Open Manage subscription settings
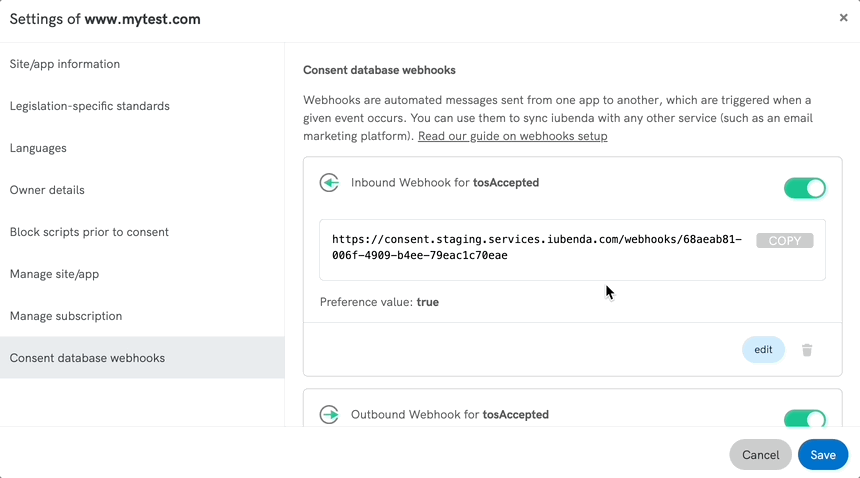The width and height of the screenshot is (860, 478). click(x=66, y=316)
